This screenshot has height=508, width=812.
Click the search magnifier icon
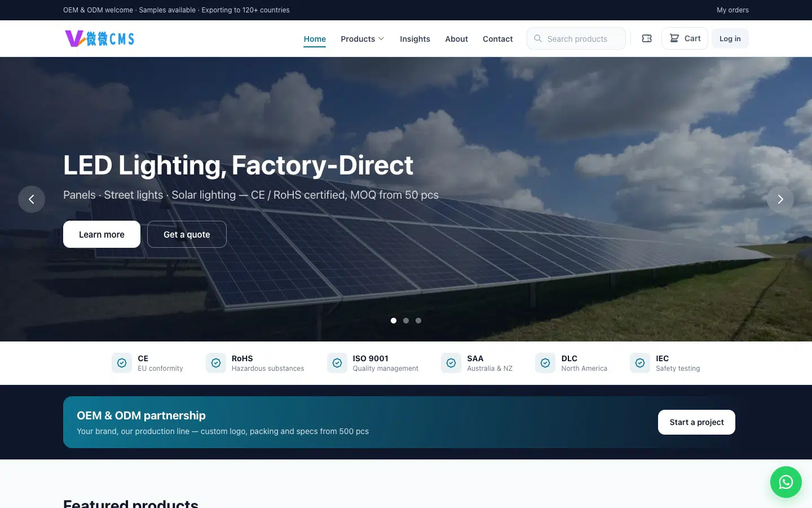coord(538,38)
